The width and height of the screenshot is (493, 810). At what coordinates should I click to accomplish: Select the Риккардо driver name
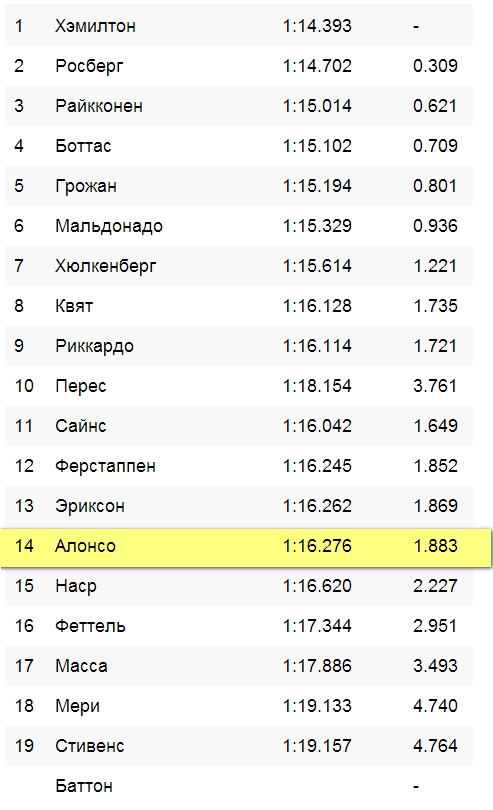click(94, 346)
